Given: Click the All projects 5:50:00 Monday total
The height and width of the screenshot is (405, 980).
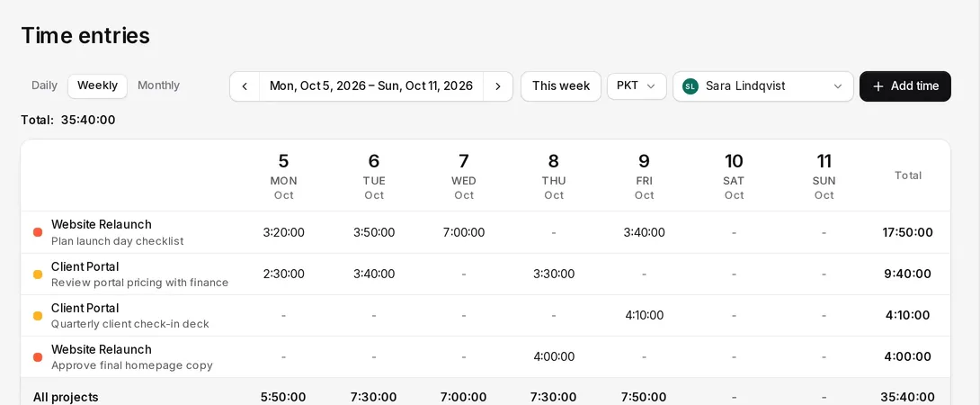Looking at the screenshot, I should click(x=284, y=397).
